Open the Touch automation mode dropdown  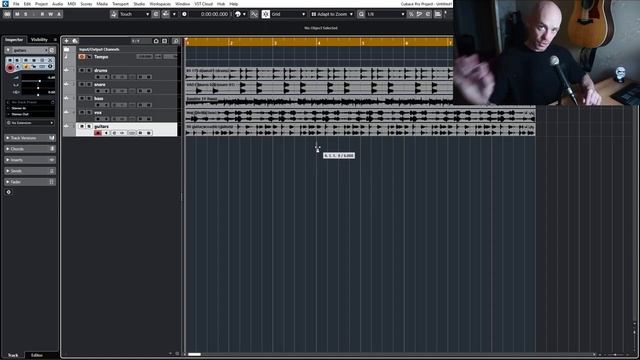134,14
